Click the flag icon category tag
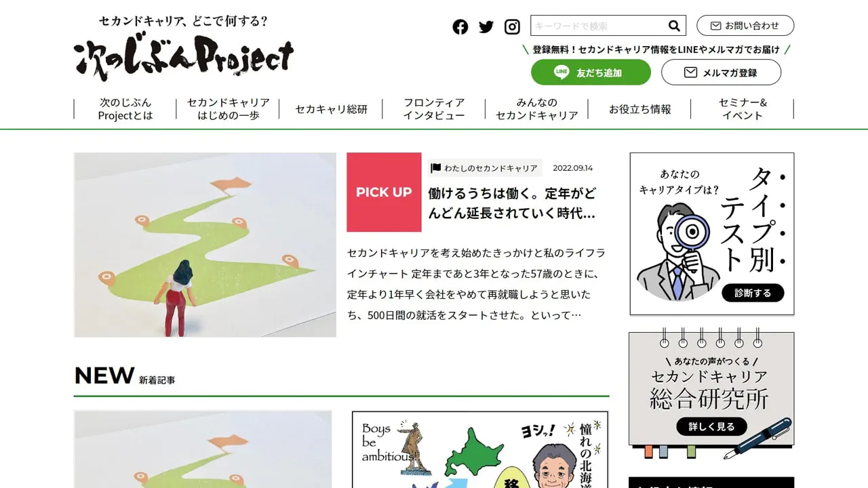This screenshot has width=868, height=488. tap(436, 168)
